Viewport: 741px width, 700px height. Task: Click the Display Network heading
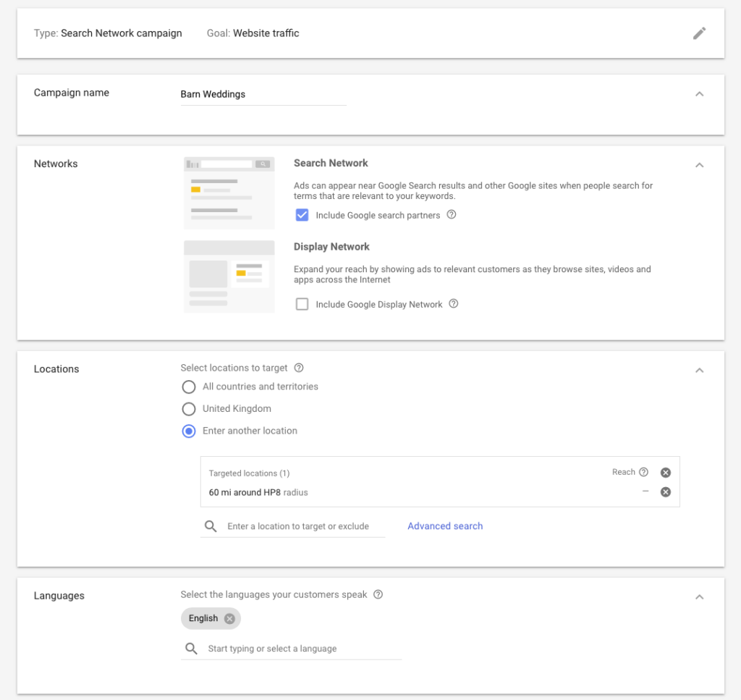[331, 247]
